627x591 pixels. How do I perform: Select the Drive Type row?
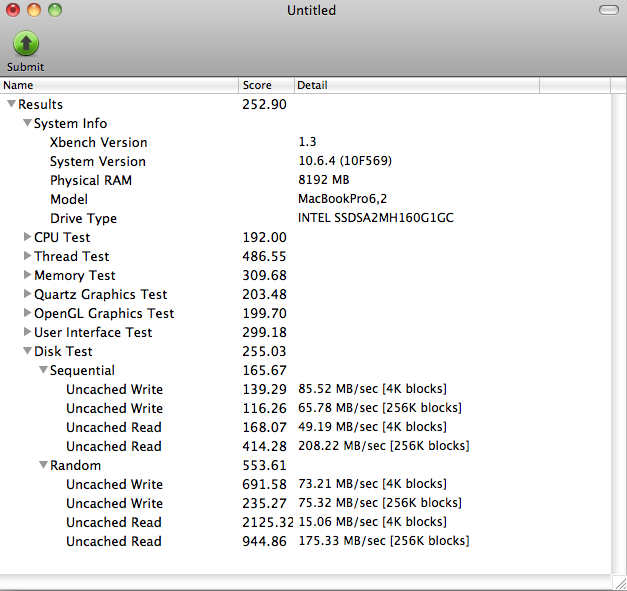tap(306, 218)
